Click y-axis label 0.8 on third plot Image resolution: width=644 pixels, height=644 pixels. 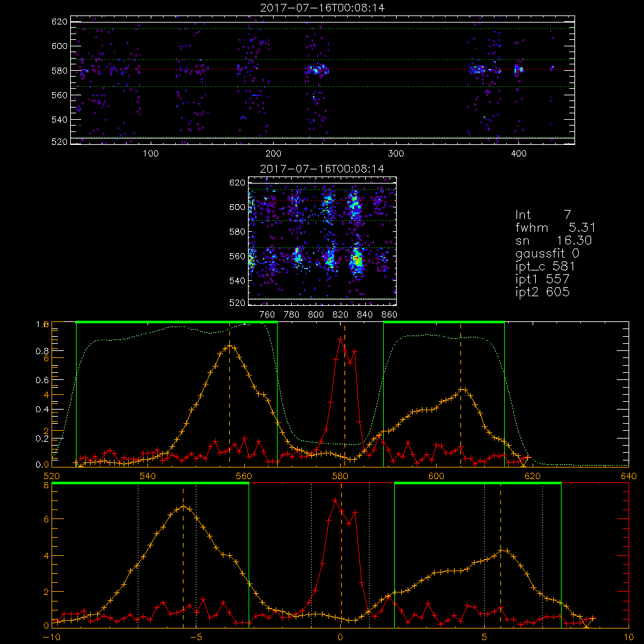[43, 351]
